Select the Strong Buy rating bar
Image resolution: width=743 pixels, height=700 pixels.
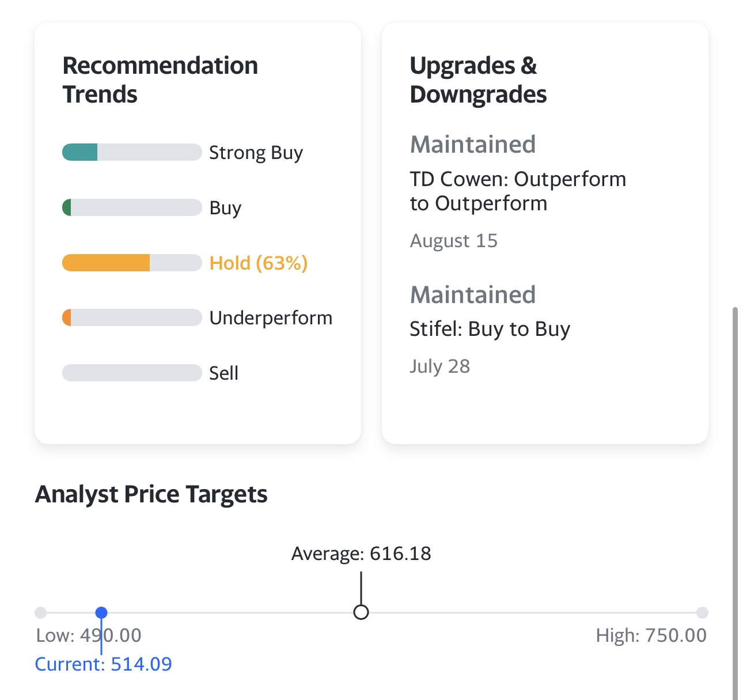pos(131,152)
